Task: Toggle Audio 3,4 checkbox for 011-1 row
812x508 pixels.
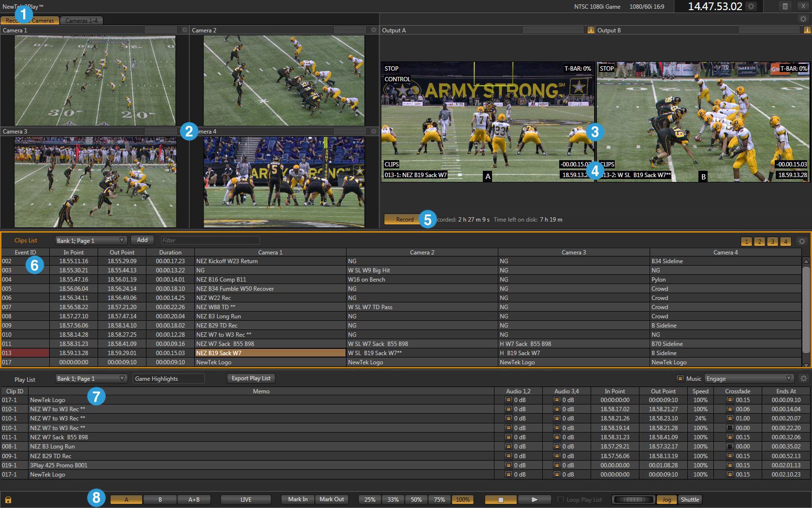Action: click(557, 437)
